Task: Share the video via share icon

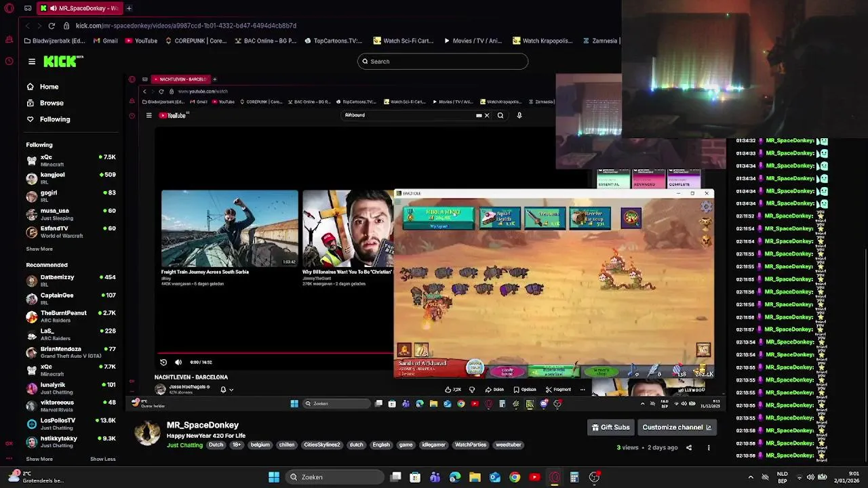Action: coord(689,447)
